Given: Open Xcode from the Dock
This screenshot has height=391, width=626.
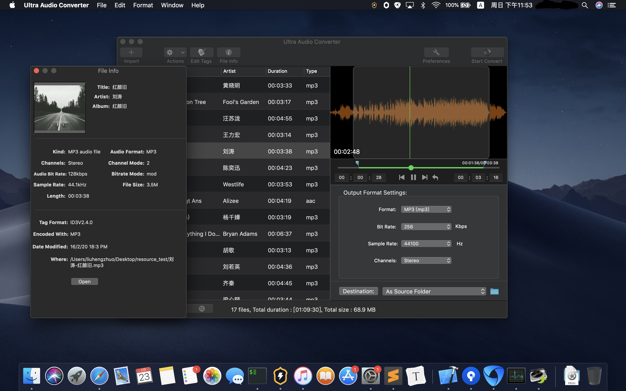Looking at the screenshot, I should [x=448, y=376].
